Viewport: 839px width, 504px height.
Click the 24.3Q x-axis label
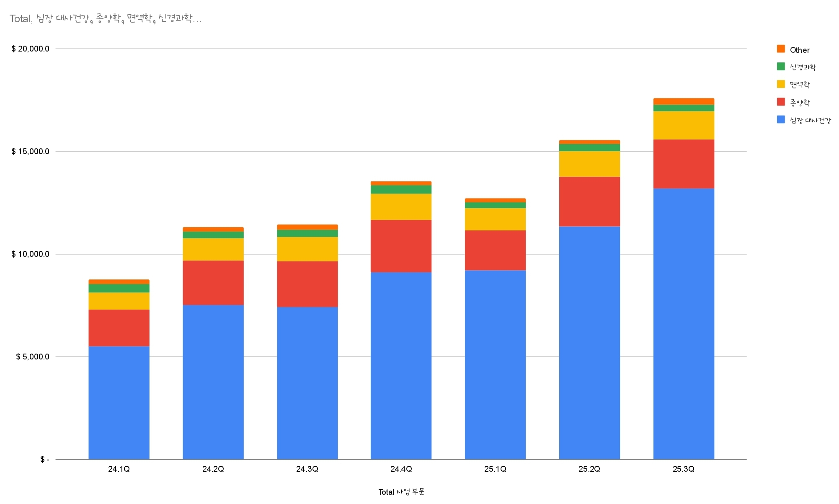point(307,469)
